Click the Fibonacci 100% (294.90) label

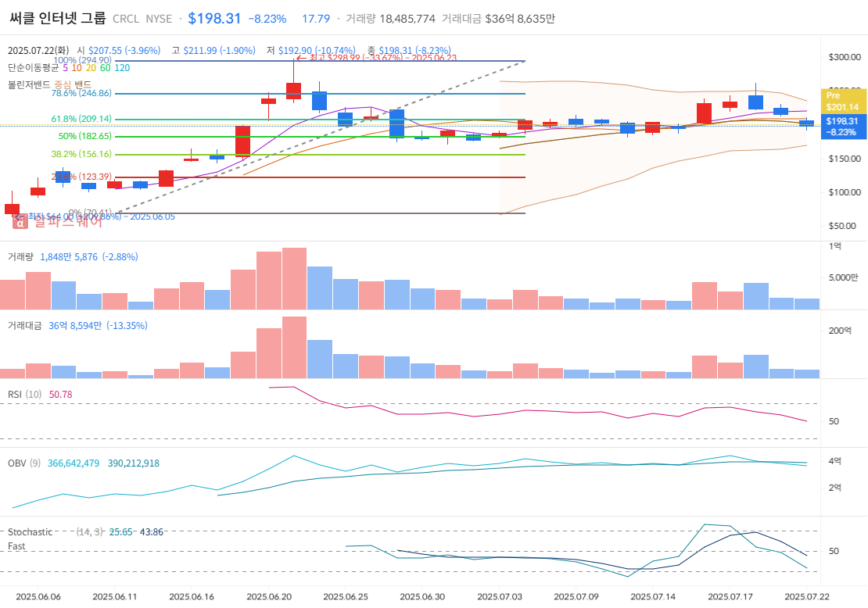click(x=82, y=60)
